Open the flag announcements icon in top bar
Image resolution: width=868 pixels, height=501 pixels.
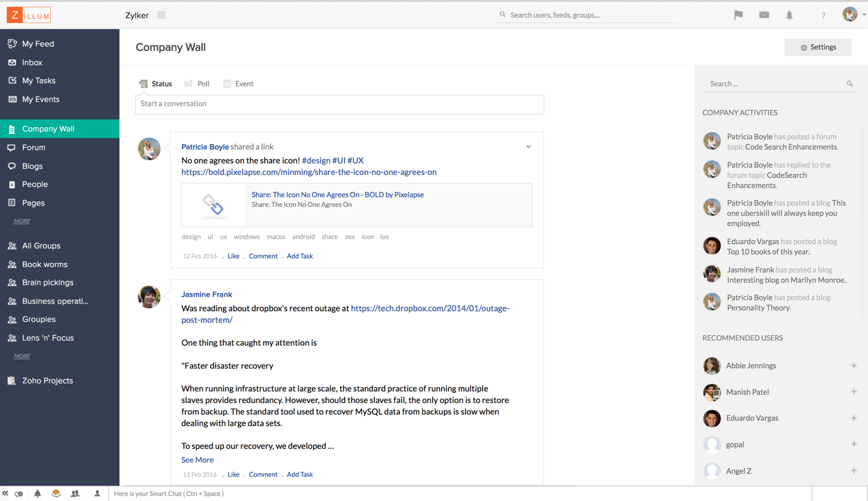click(x=738, y=15)
